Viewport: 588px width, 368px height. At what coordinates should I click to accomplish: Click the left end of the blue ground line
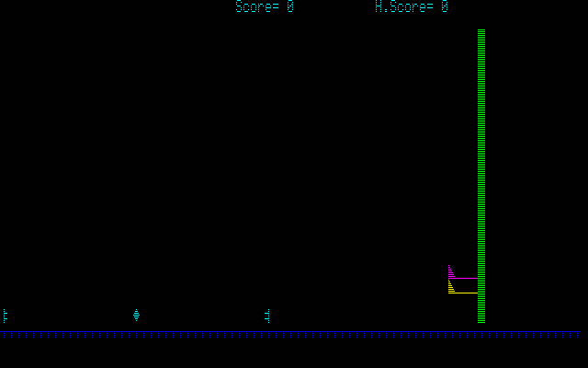click(x=3, y=333)
